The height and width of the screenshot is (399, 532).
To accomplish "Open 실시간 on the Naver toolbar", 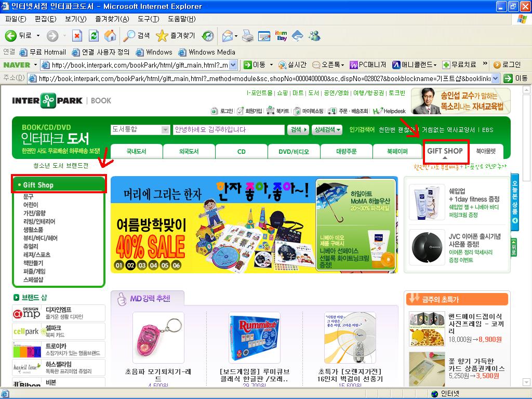I will (292, 64).
